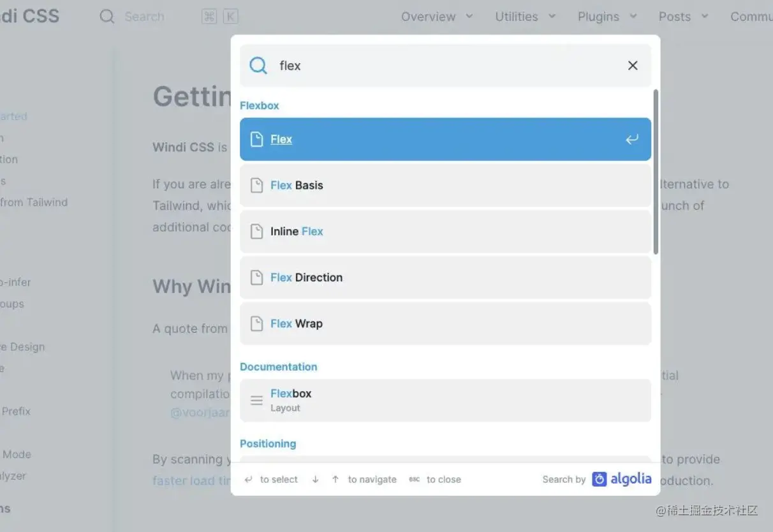Click the navbar Search placeholder text
The height and width of the screenshot is (532, 773).
pos(144,17)
